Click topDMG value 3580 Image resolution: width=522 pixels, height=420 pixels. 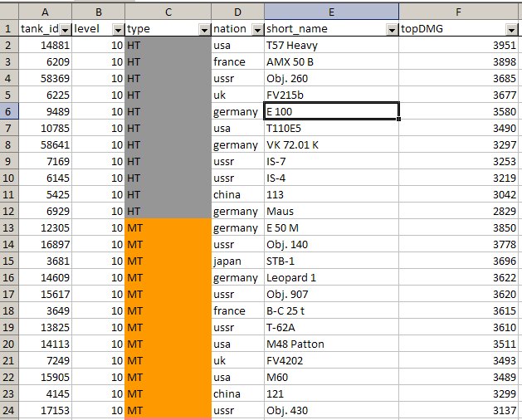click(x=458, y=111)
